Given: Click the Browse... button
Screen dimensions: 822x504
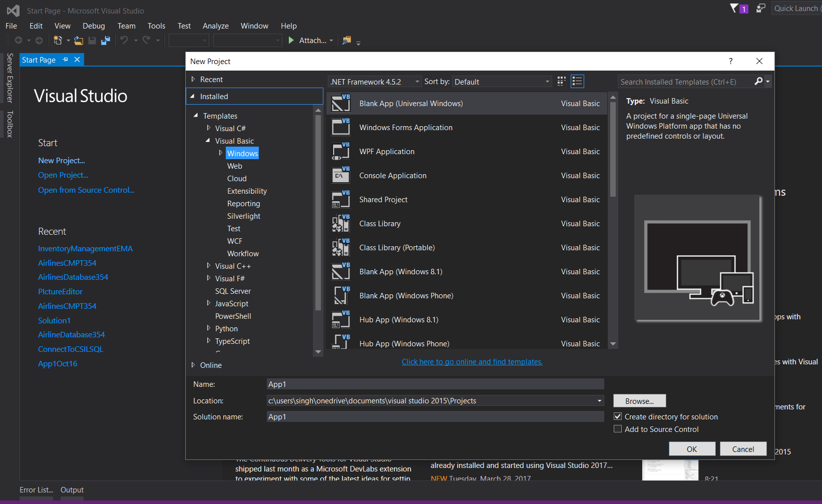Looking at the screenshot, I should pyautogui.click(x=640, y=401).
